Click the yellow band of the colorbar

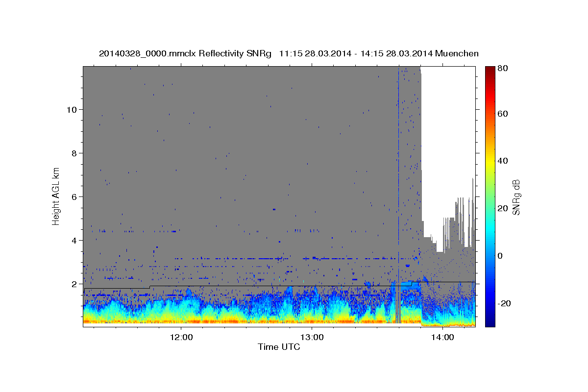pyautogui.click(x=490, y=164)
